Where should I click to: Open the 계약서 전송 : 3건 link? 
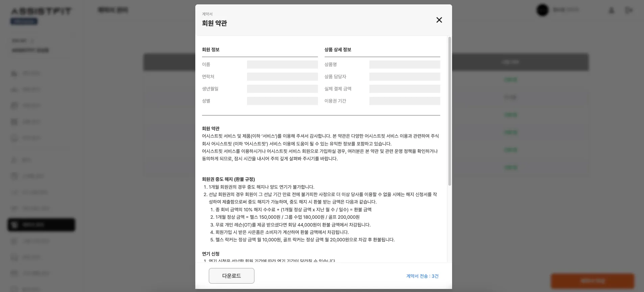click(x=422, y=276)
